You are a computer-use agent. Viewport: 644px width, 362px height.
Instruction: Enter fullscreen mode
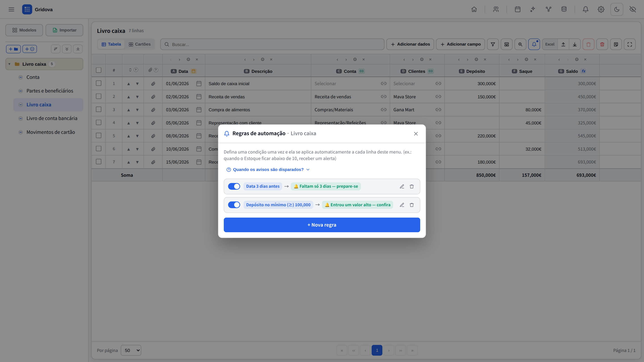point(629,44)
